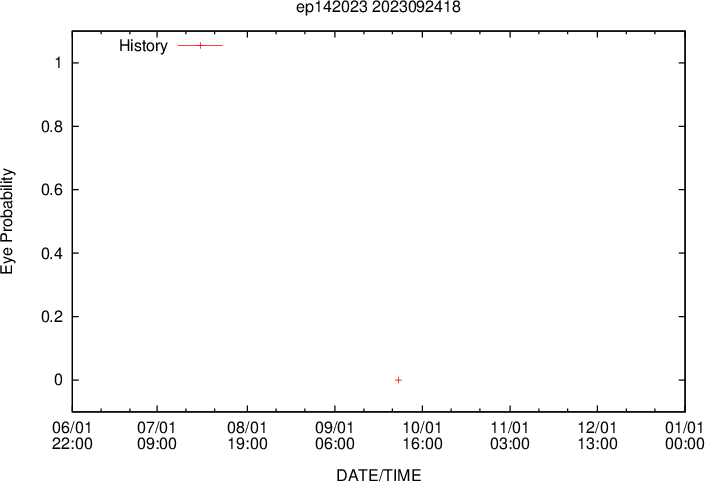Click the red legend line sample marker
The image size is (705, 482).
click(201, 45)
